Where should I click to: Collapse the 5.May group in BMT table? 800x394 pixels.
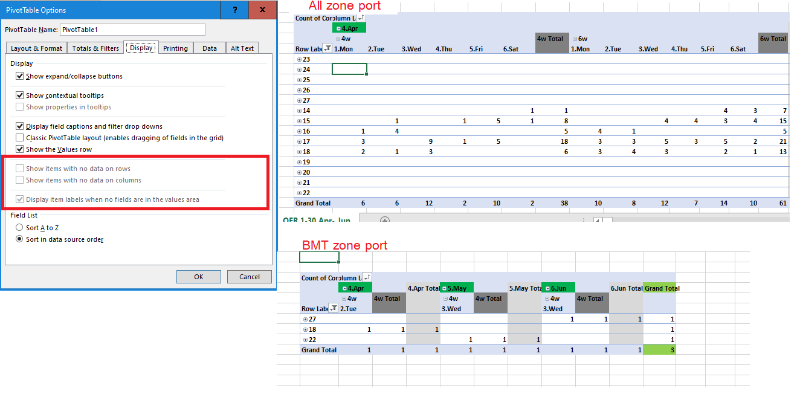tap(445, 288)
